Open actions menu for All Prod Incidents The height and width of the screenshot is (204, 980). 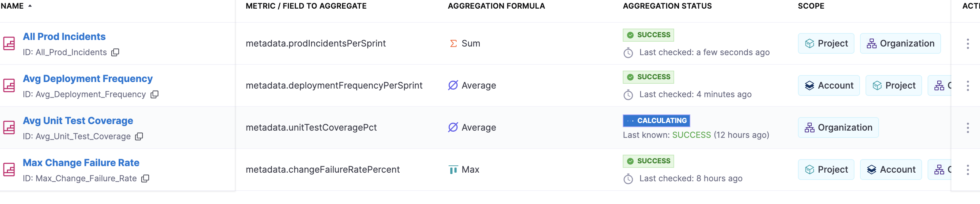(x=968, y=44)
